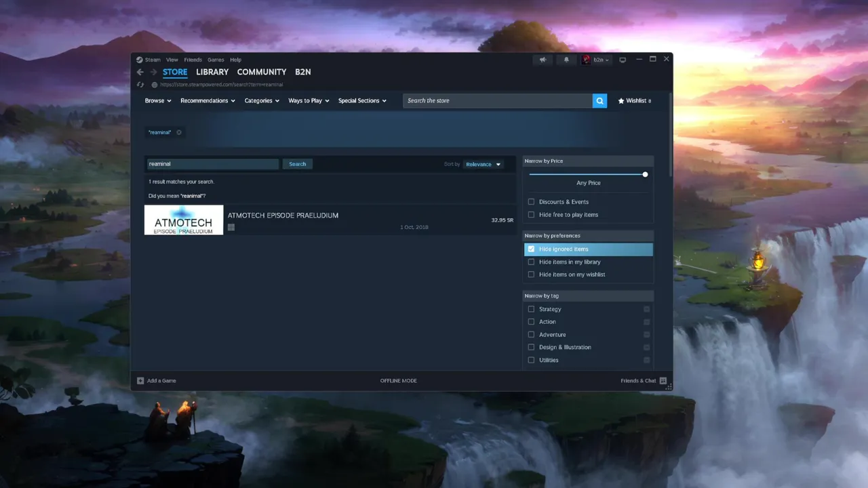Screen dimensions: 868x488
Task: Click Friends & Chat label
Action: click(x=638, y=381)
